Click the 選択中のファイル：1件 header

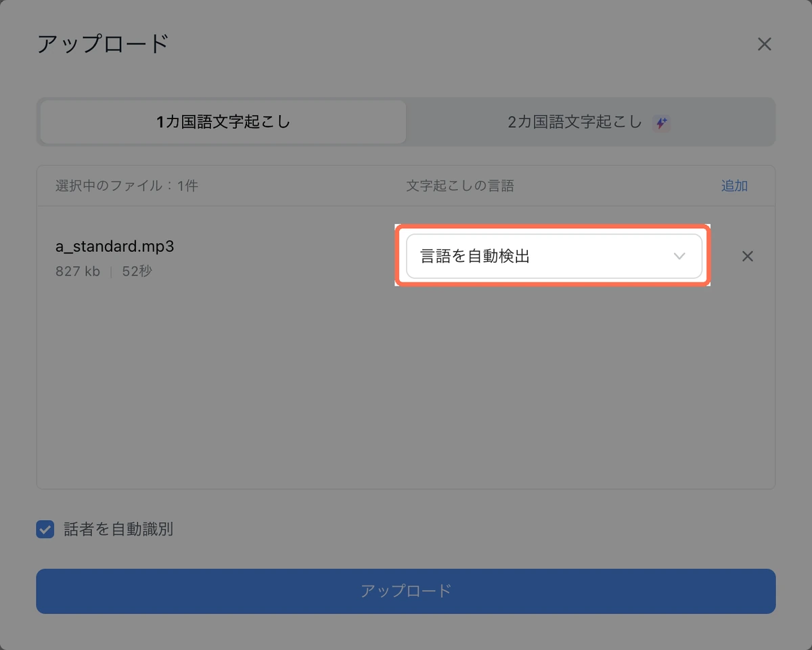pos(127,186)
